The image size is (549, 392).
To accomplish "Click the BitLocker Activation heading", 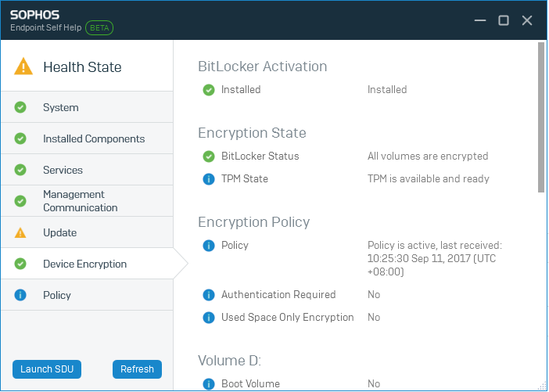I will tap(263, 67).
